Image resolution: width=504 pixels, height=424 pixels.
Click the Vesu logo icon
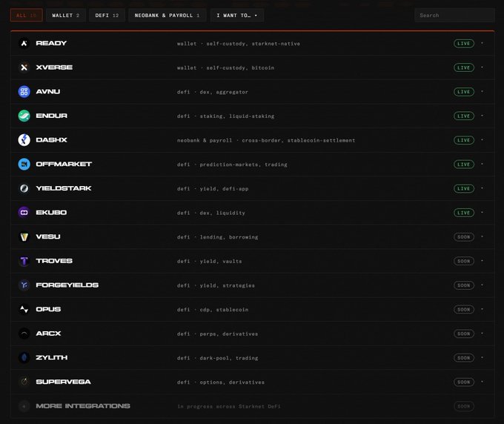(24, 237)
